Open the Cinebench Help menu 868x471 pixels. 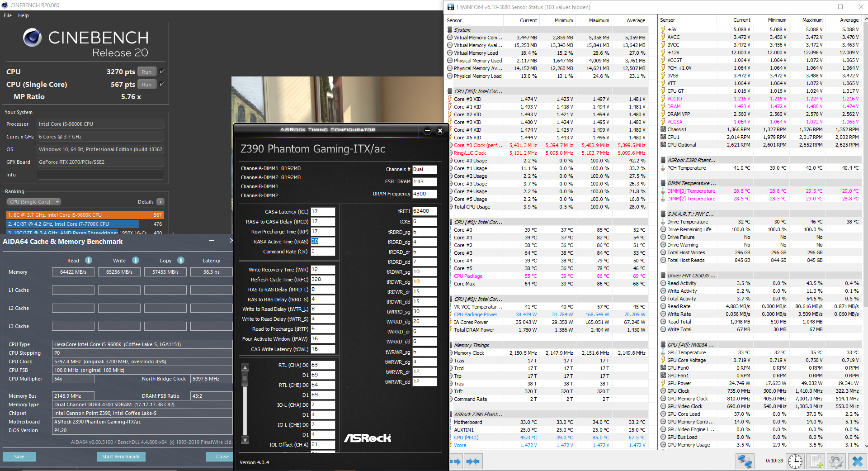click(24, 15)
